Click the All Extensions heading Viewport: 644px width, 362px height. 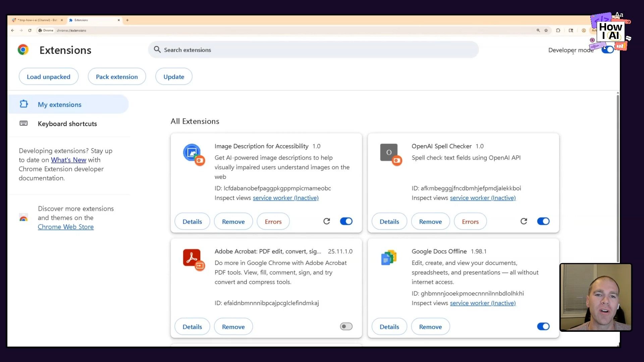click(x=195, y=121)
